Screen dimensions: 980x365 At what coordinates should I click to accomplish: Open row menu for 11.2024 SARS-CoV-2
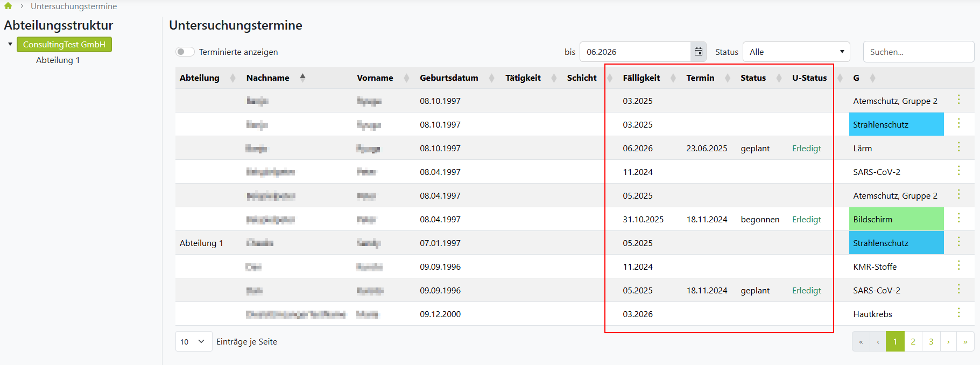pyautogui.click(x=958, y=171)
